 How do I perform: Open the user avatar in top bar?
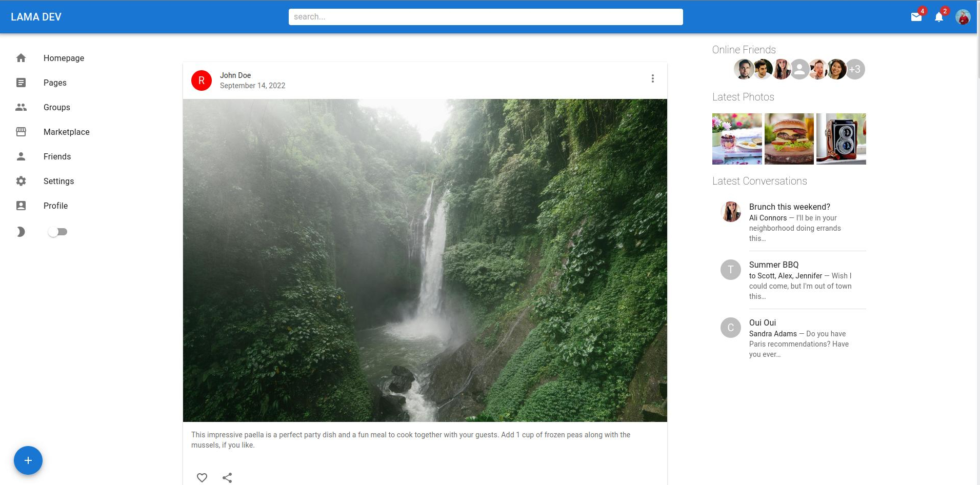coord(963,17)
